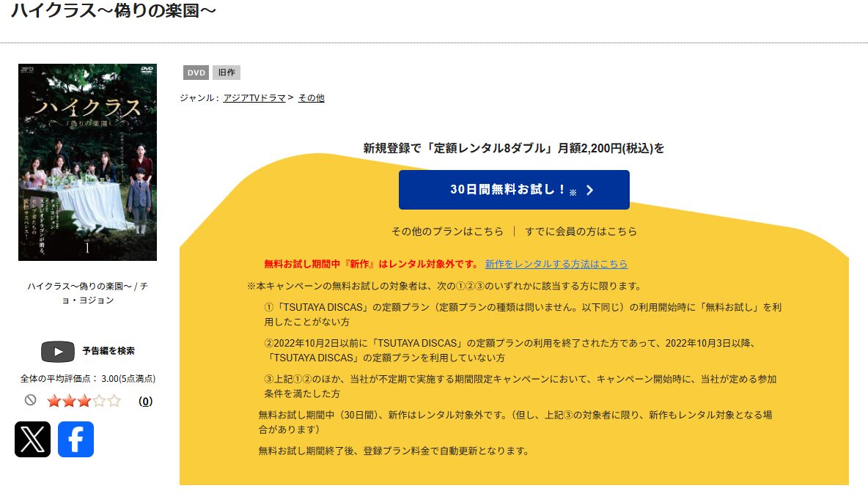Image resolution: width=868 pixels, height=502 pixels.
Task: Click 無料お試し期間終了後、登録プラン料金で自動更新 text
Action: [x=394, y=451]
